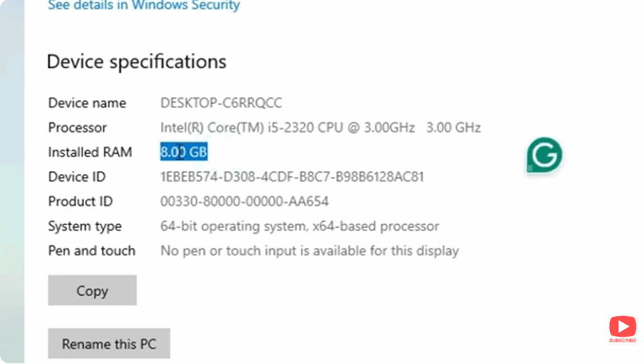Click the Processor label

[77, 127]
